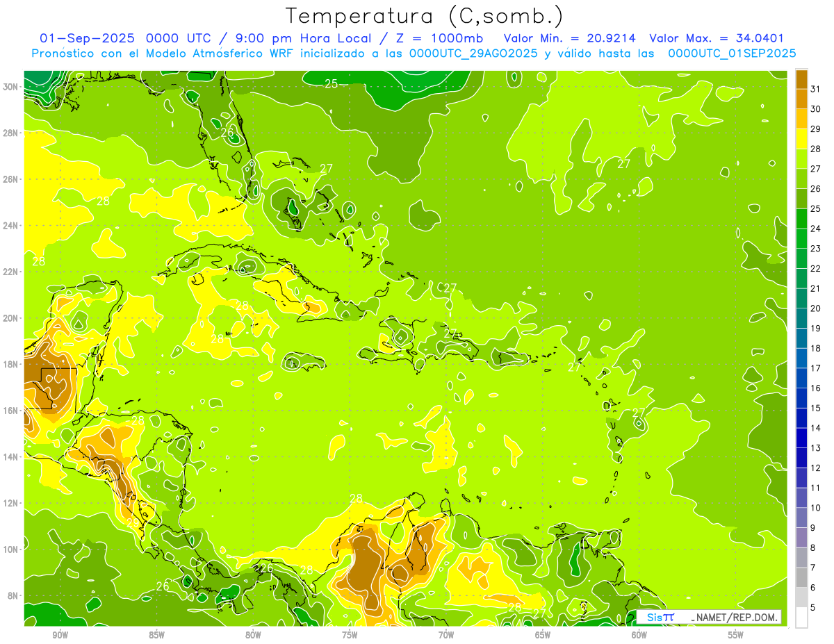Image resolution: width=834 pixels, height=644 pixels.
Task: Click the 20N latitude label
Action: coord(10,318)
